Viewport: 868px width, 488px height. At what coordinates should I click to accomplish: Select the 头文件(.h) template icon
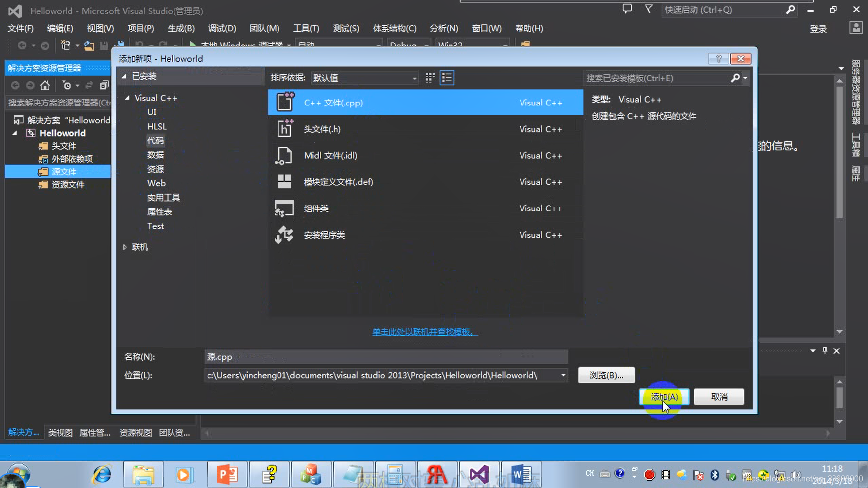pos(284,129)
